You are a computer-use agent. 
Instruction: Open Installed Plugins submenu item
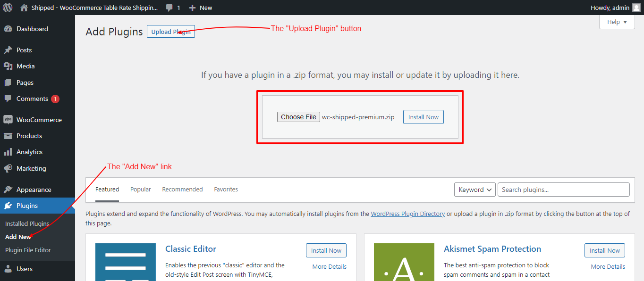[x=27, y=223]
